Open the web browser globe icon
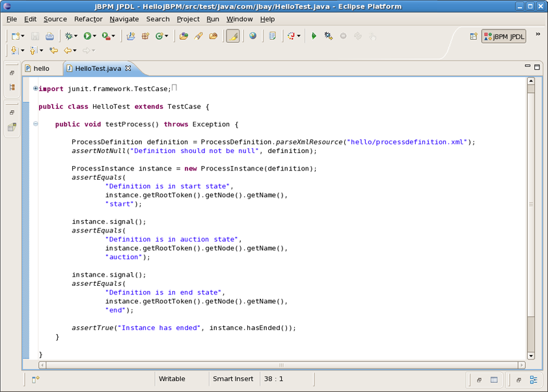 [x=253, y=36]
